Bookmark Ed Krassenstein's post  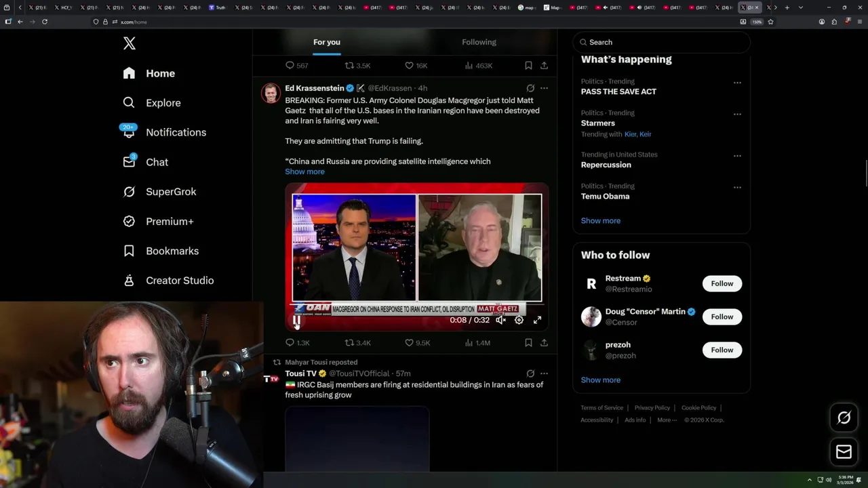click(528, 343)
